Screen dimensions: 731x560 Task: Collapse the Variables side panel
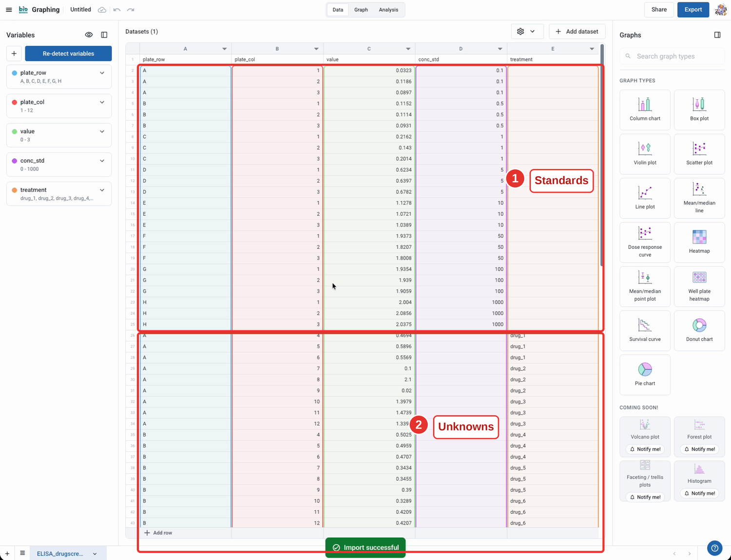[x=104, y=35]
